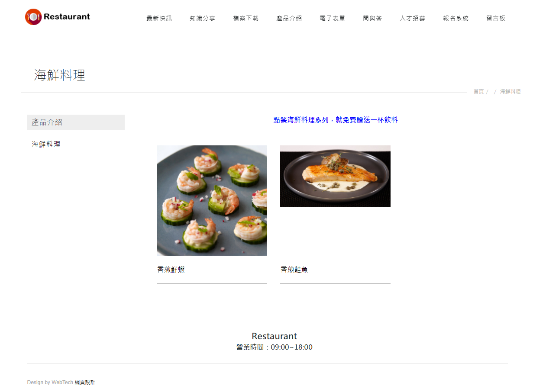Click the 首頁 breadcrumb link
The height and width of the screenshot is (392, 546).
click(x=478, y=92)
